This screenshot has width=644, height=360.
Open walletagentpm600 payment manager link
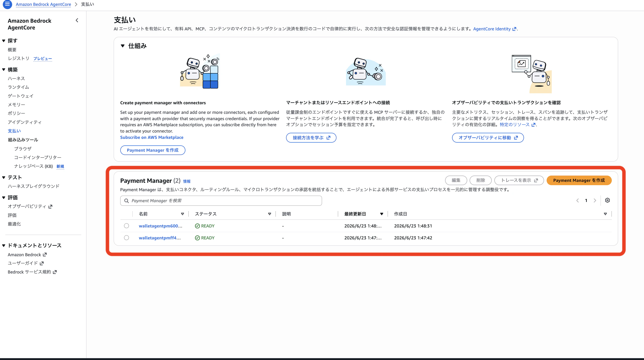[160, 226]
